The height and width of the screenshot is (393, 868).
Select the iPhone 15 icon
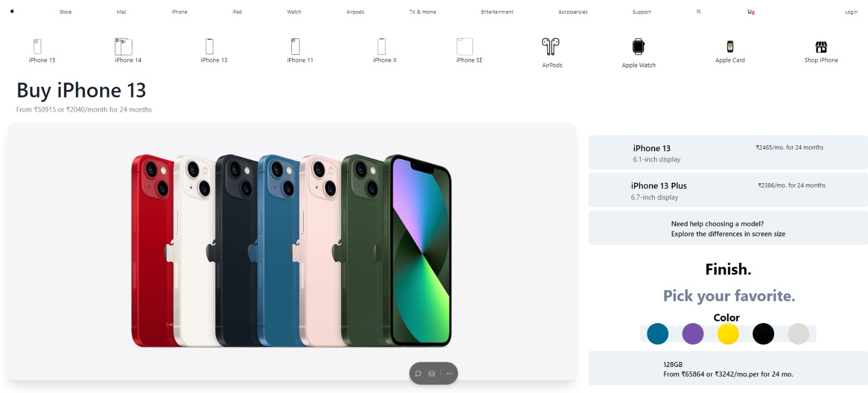[37, 47]
